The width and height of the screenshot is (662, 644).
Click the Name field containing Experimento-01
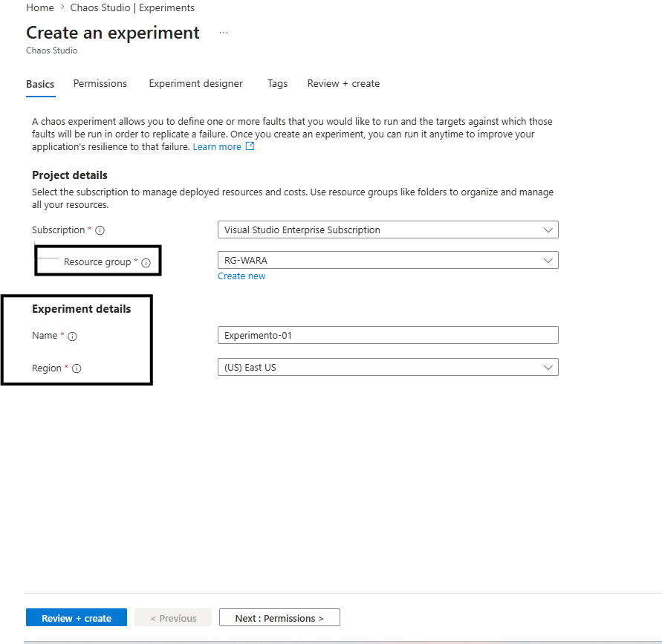(x=387, y=336)
